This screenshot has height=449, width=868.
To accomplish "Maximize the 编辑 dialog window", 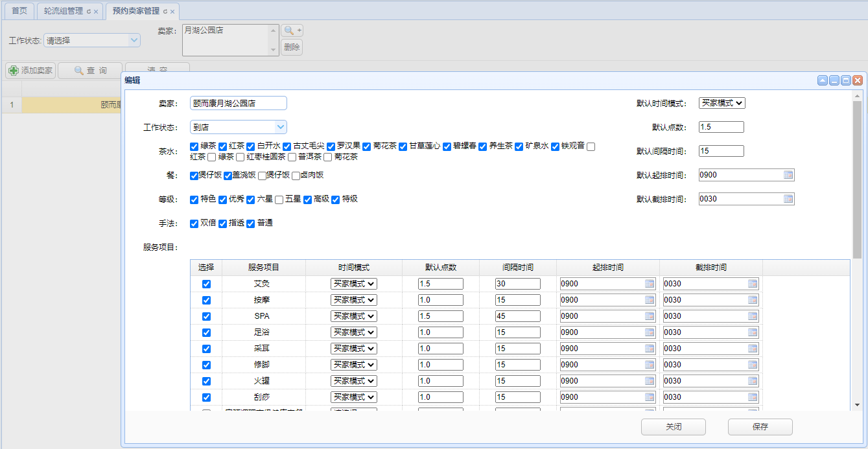I will tap(846, 80).
